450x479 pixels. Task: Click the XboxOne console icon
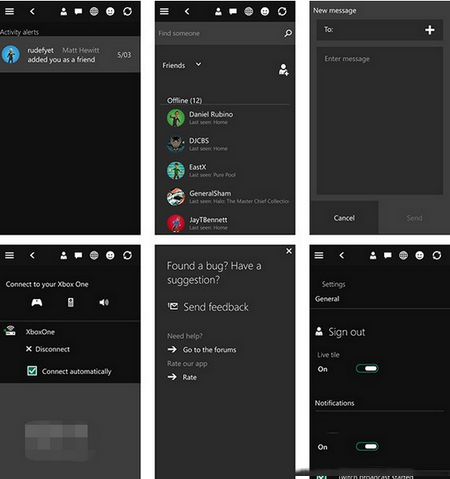(x=10, y=331)
